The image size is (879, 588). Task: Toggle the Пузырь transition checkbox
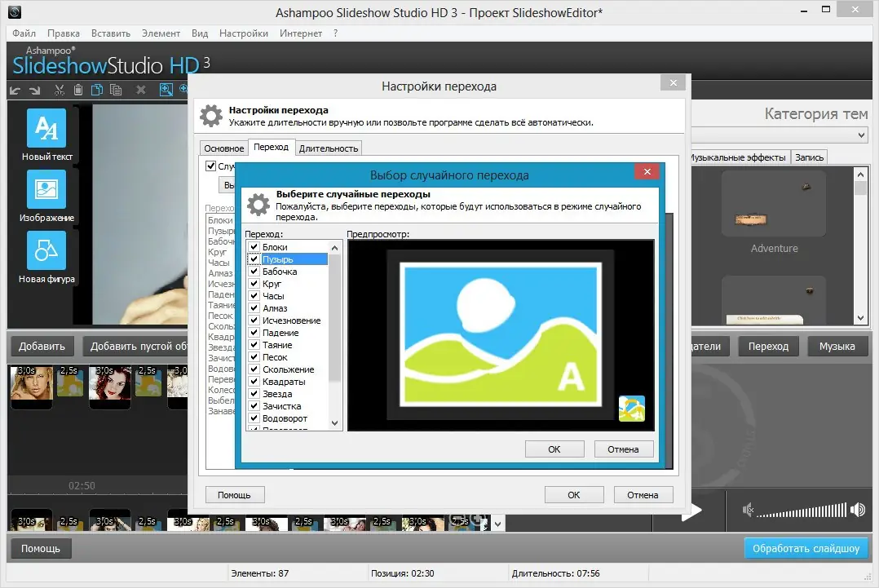click(x=254, y=259)
